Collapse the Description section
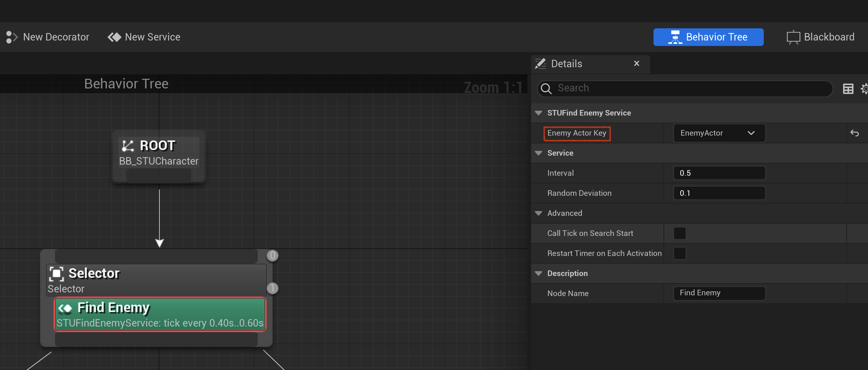868x370 pixels. (539, 273)
